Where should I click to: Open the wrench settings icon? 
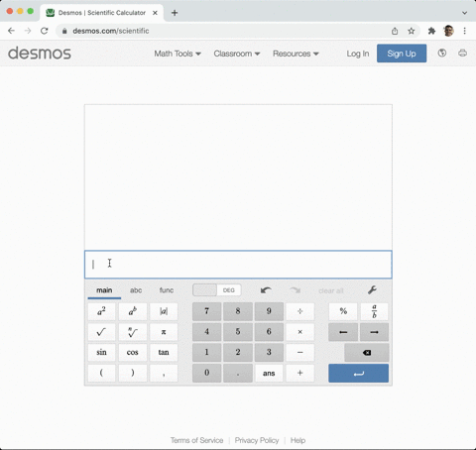click(x=372, y=290)
